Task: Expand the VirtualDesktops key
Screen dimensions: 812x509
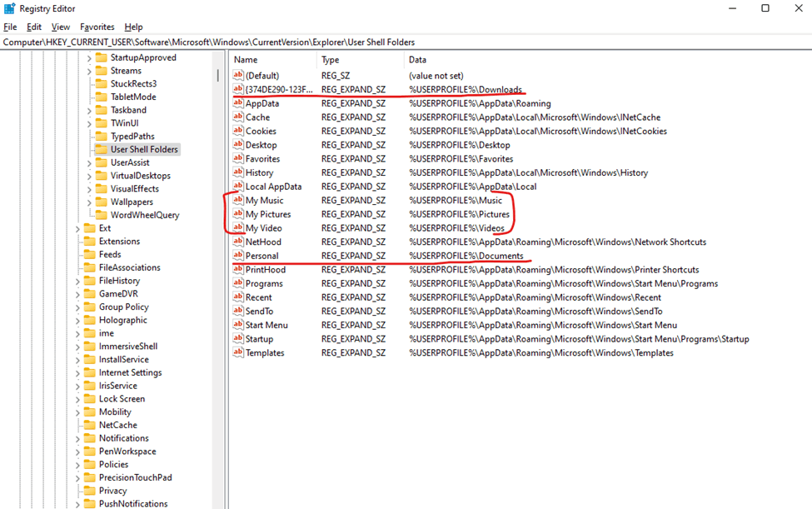Action: (x=89, y=176)
